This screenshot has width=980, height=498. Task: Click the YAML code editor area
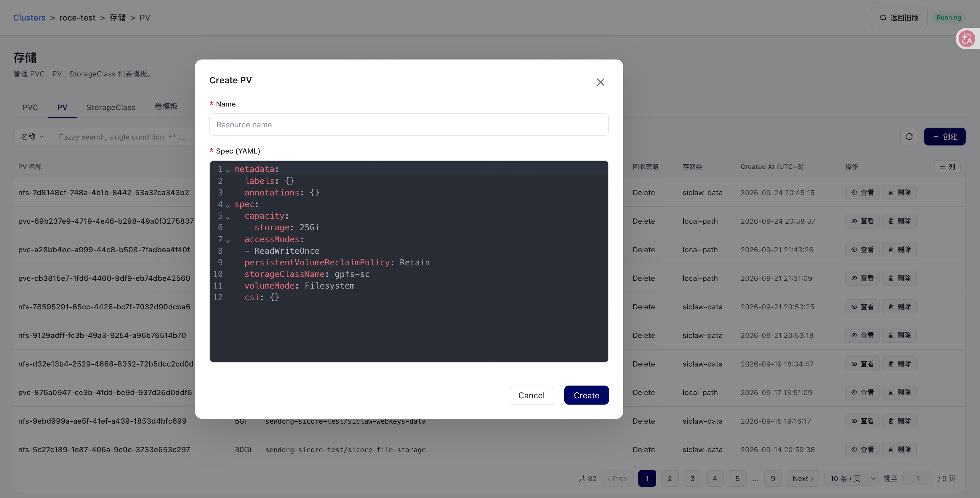click(x=409, y=261)
